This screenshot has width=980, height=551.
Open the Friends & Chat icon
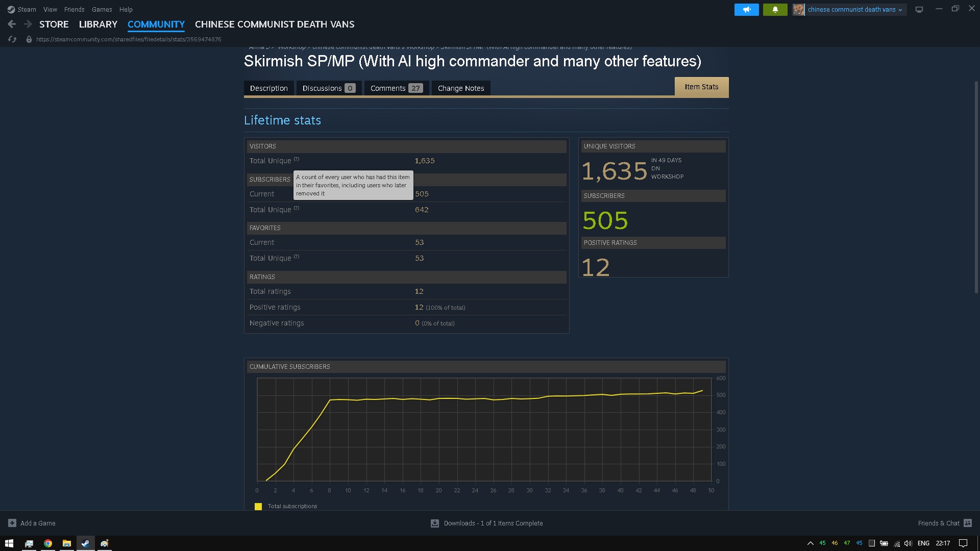point(968,523)
